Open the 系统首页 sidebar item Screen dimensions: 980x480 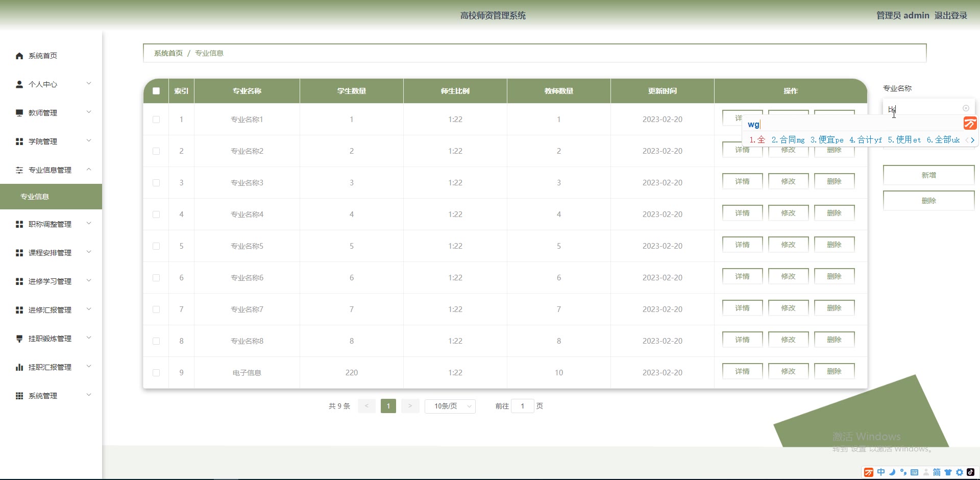(x=51, y=56)
